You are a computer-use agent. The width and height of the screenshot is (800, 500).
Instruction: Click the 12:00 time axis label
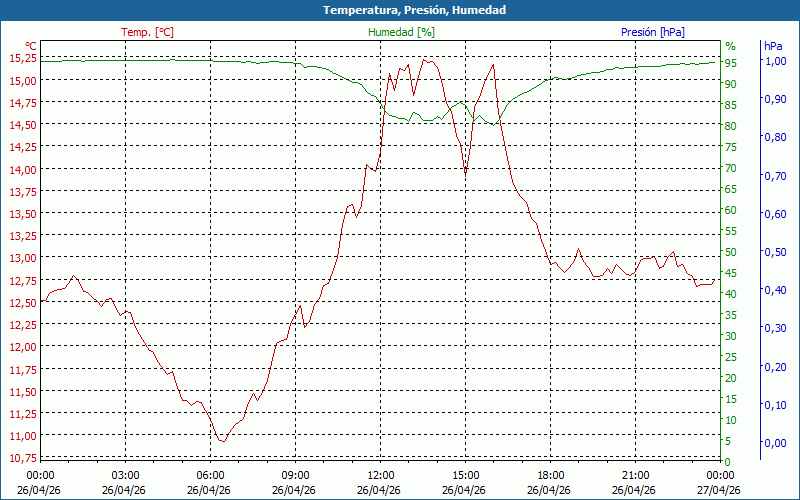381,475
